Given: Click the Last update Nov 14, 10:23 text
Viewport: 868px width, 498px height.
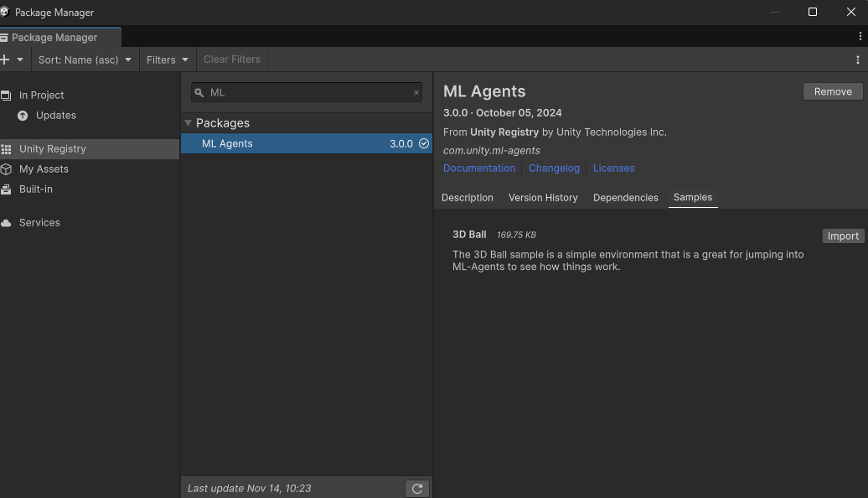Looking at the screenshot, I should (x=249, y=489).
